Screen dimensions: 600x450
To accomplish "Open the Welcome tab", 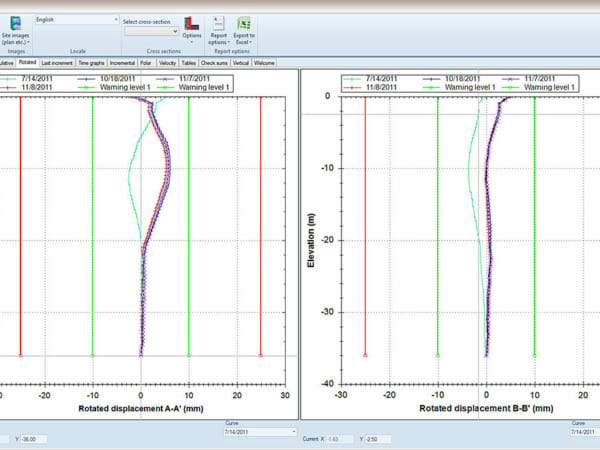I will pos(264,63).
